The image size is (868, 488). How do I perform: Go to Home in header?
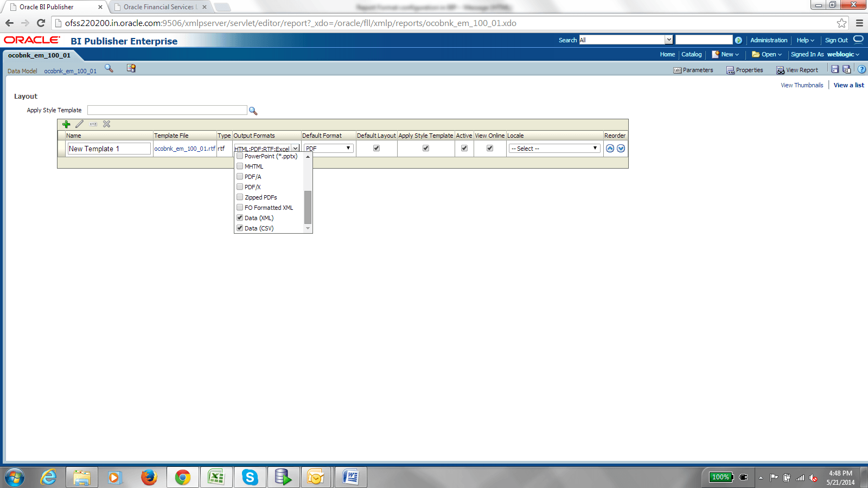pos(667,54)
